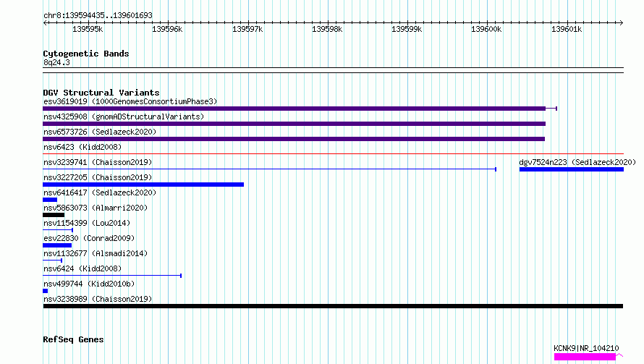
Task: Click the nsv5863073 (Almarri2020) label
Action: tap(96, 208)
